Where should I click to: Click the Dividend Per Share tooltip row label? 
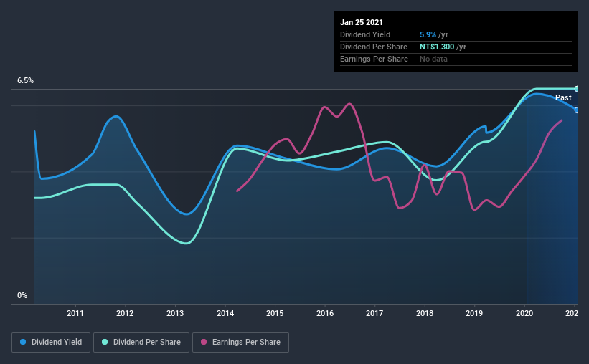coord(373,47)
